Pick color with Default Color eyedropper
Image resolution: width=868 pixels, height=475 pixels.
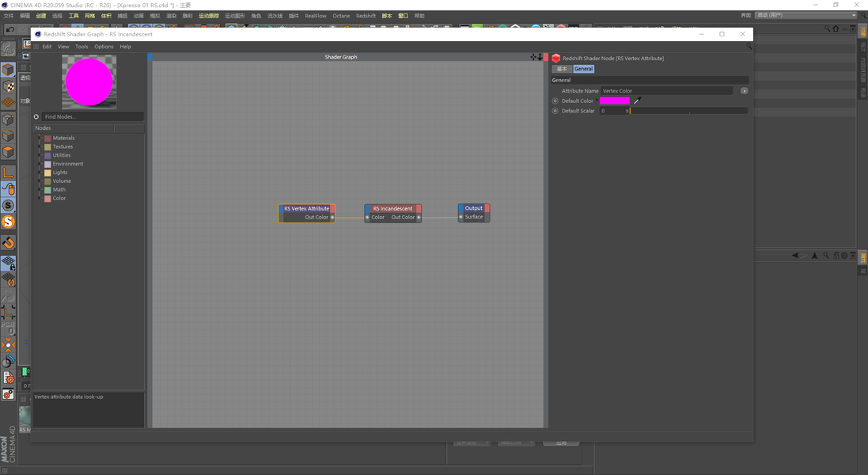click(x=637, y=101)
